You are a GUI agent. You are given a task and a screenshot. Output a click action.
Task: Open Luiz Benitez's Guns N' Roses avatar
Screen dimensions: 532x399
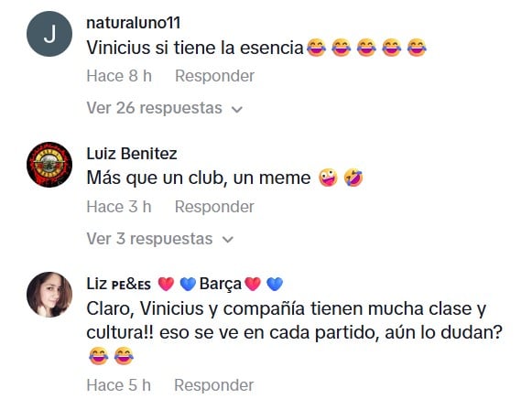click(x=49, y=165)
